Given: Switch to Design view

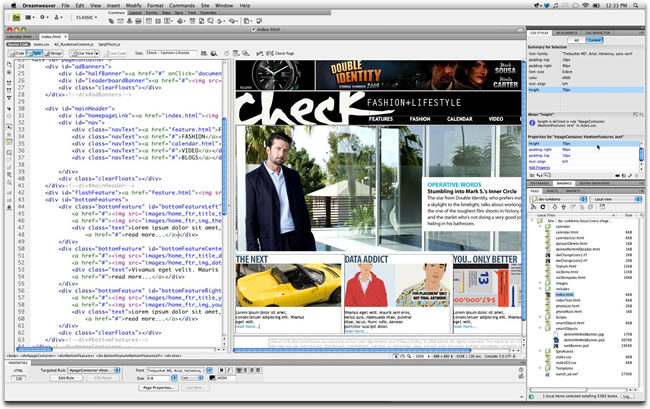Looking at the screenshot, I should point(53,53).
